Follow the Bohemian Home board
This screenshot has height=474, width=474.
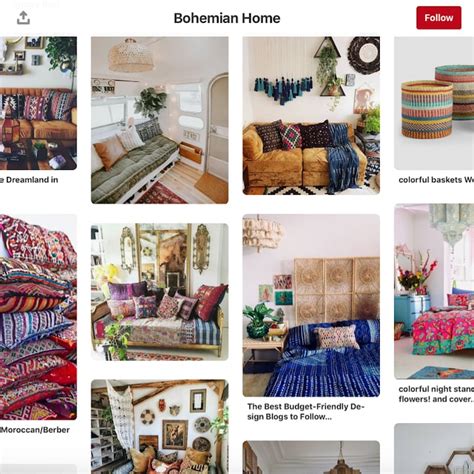pos(439,18)
